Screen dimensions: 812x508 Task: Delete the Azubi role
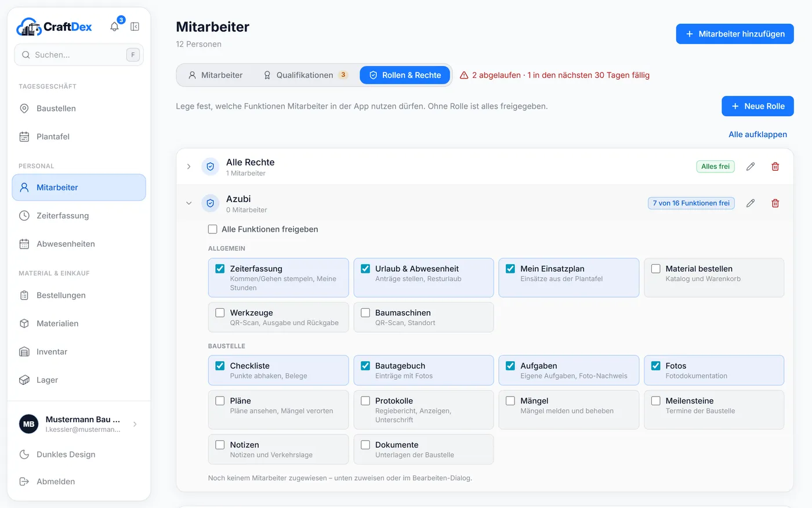tap(775, 203)
